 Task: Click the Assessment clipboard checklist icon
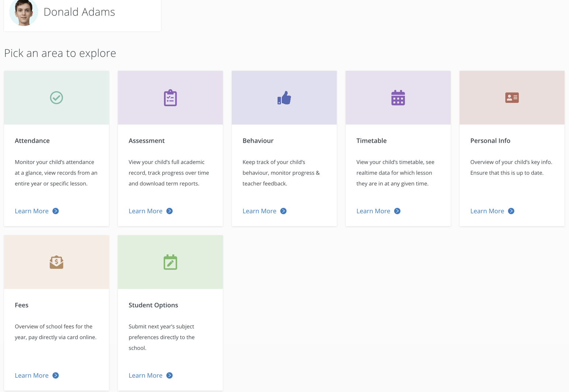170,98
